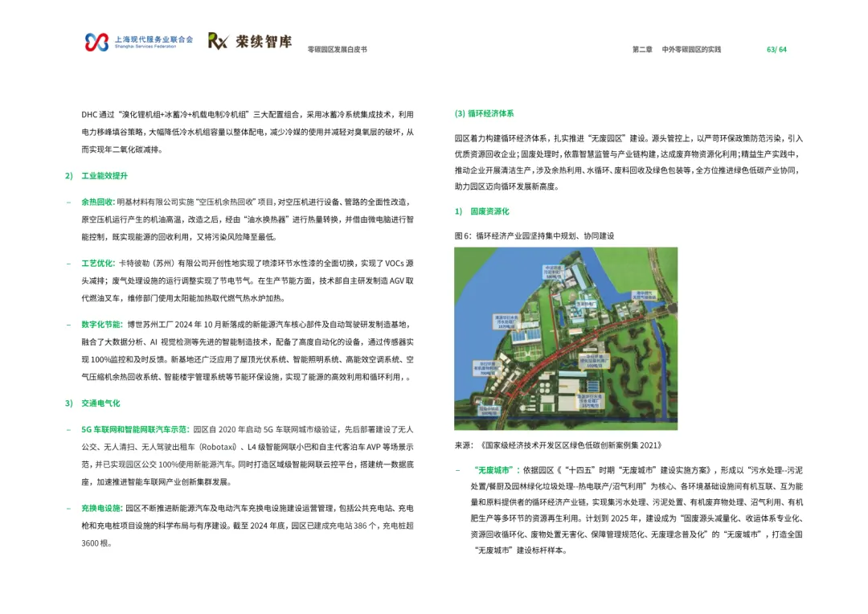This screenshot has width=868, height=614.
Task: Click the green term 数字化节能
Action: (x=102, y=325)
